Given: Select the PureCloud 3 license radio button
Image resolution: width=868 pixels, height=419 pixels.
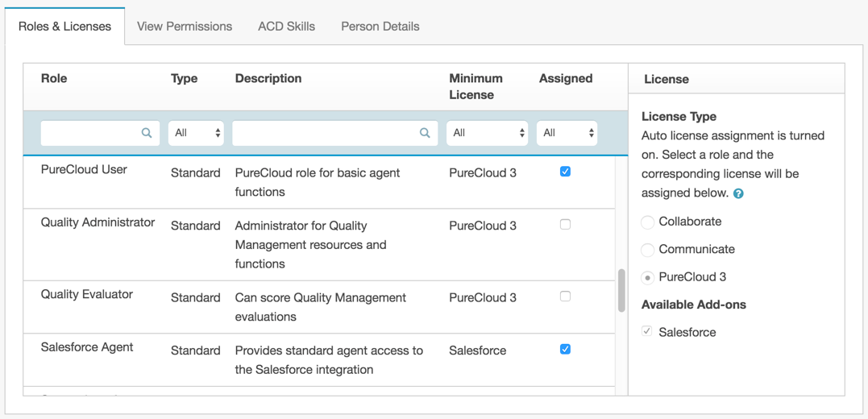Looking at the screenshot, I should click(648, 278).
